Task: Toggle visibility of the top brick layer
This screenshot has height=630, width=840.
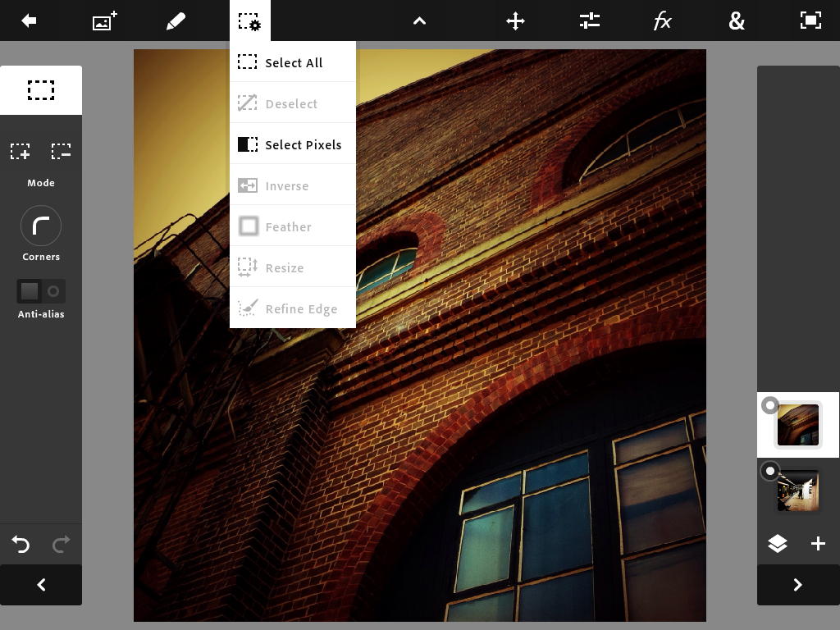Action: [x=770, y=405]
